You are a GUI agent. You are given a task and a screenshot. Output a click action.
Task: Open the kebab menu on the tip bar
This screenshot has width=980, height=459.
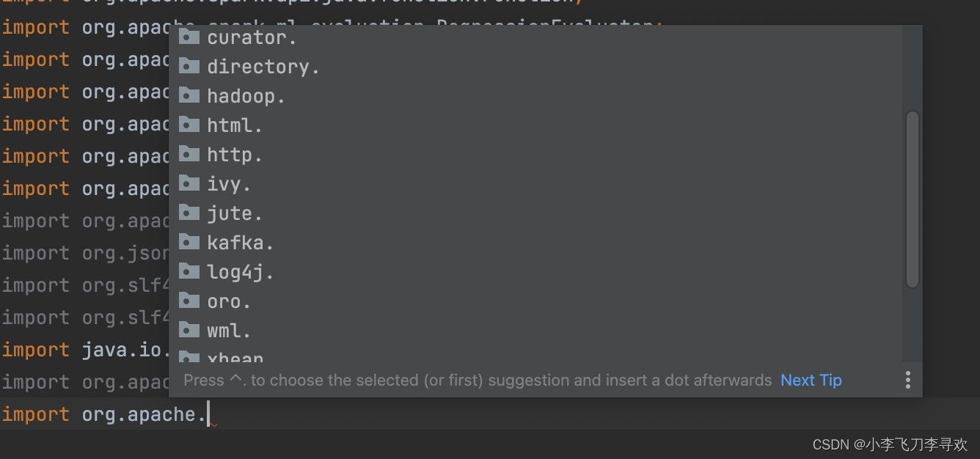point(908,380)
